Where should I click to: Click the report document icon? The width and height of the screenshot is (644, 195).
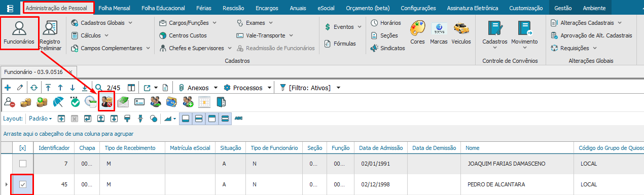[165, 88]
